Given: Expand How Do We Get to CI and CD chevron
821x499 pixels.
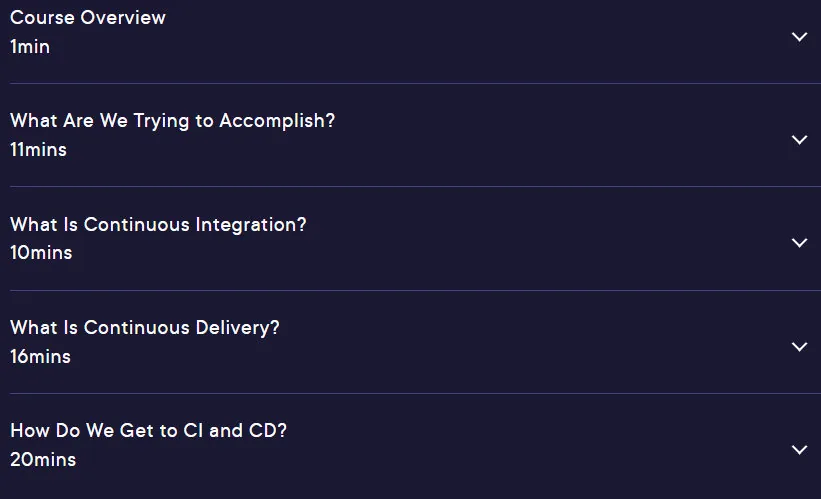Looking at the screenshot, I should pos(799,450).
